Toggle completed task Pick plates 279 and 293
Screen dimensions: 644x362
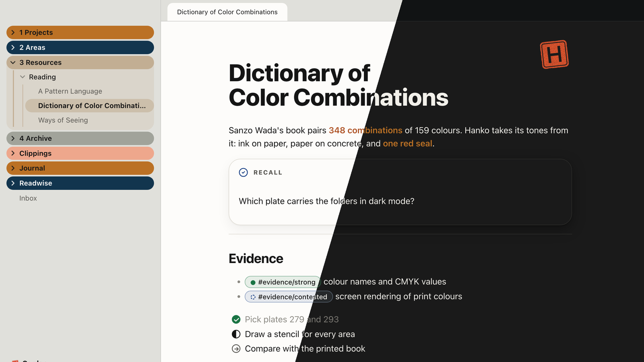click(236, 319)
